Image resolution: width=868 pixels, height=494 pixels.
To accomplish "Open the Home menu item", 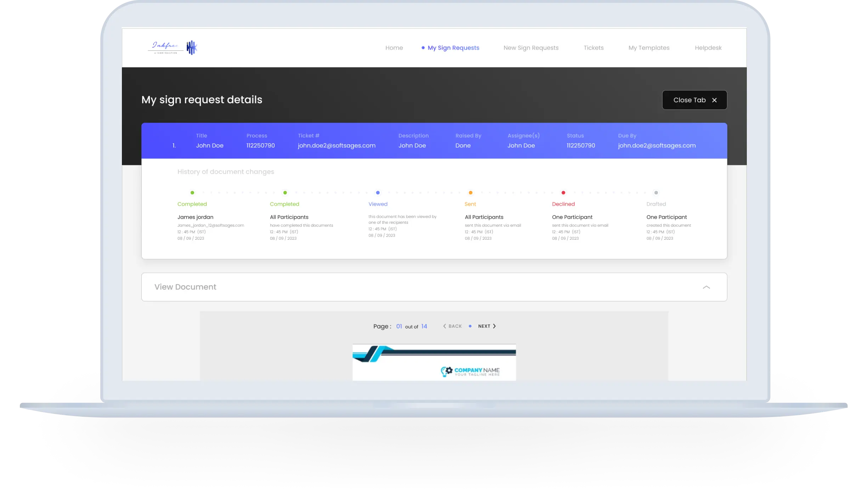I will click(394, 48).
